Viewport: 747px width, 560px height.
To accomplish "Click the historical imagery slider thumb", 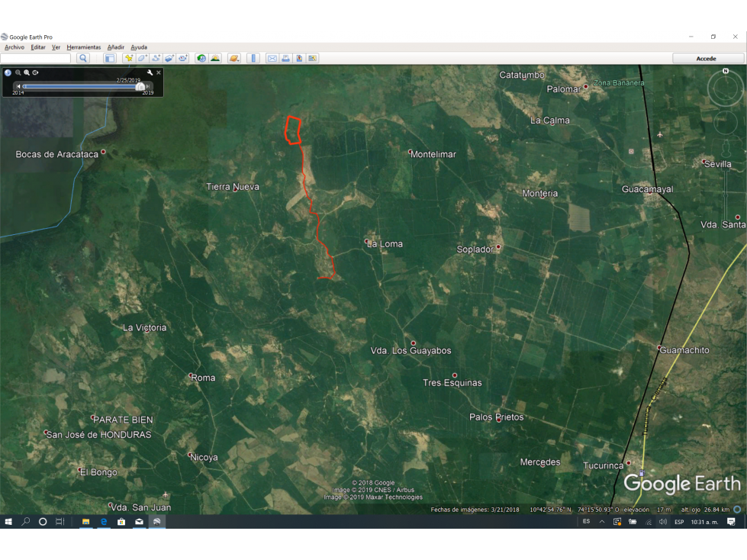I will click(140, 87).
